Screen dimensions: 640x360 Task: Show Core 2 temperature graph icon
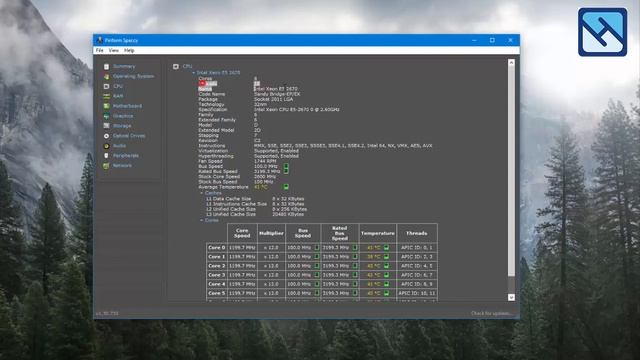tap(386, 266)
